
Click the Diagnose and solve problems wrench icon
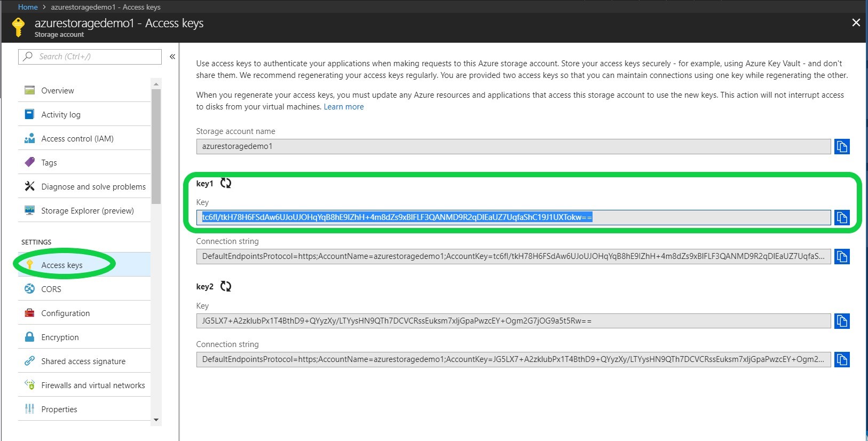click(x=30, y=186)
